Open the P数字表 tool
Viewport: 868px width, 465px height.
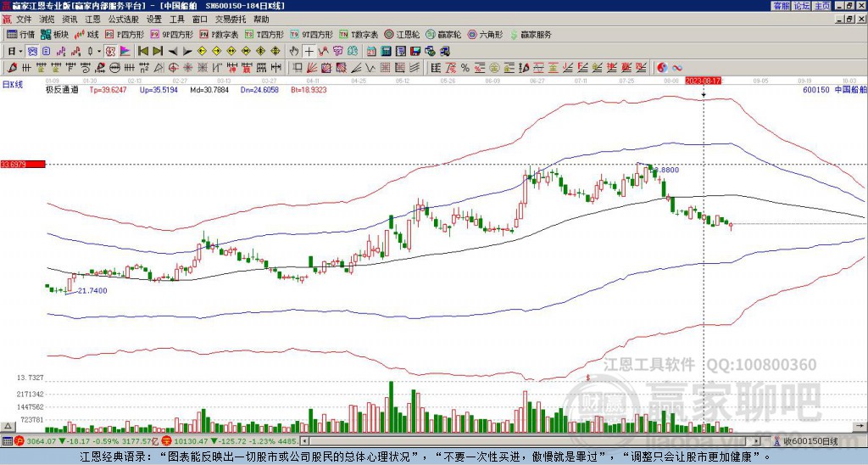pyautogui.click(x=219, y=34)
